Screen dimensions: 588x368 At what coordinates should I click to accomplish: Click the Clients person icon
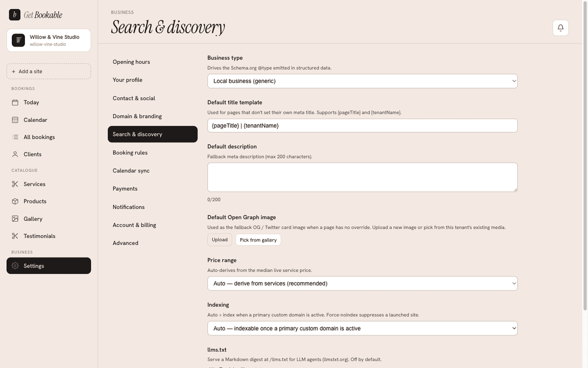tap(15, 154)
